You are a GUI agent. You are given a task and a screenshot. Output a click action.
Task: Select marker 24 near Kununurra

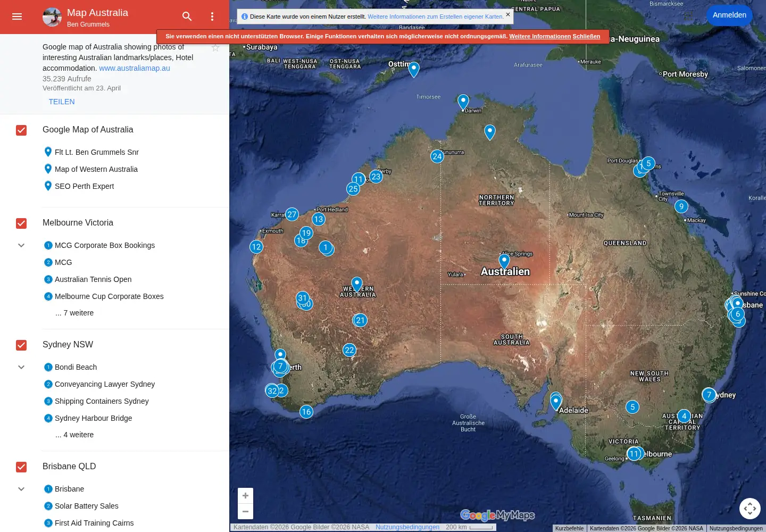pos(437,156)
